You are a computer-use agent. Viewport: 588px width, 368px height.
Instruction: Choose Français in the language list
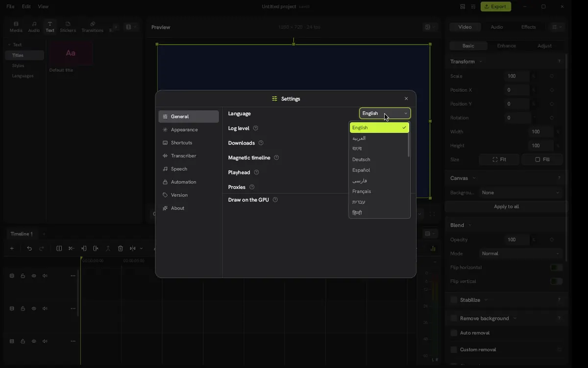(379, 191)
